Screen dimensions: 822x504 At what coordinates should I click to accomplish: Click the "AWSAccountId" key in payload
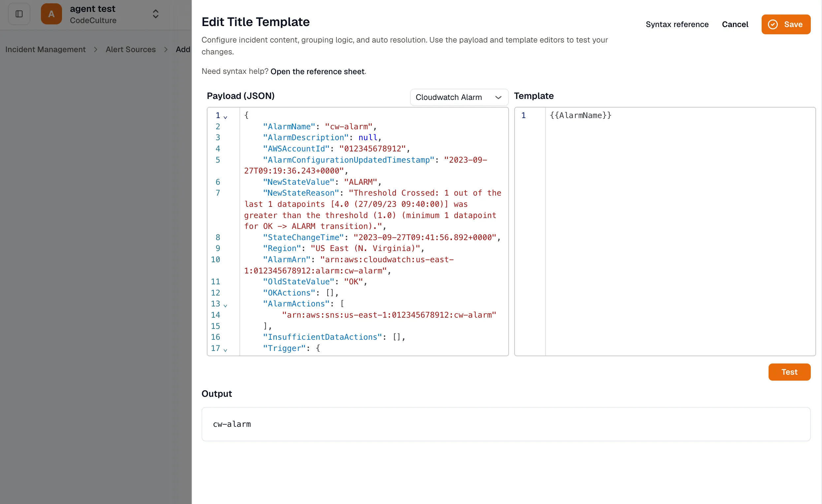pos(296,149)
